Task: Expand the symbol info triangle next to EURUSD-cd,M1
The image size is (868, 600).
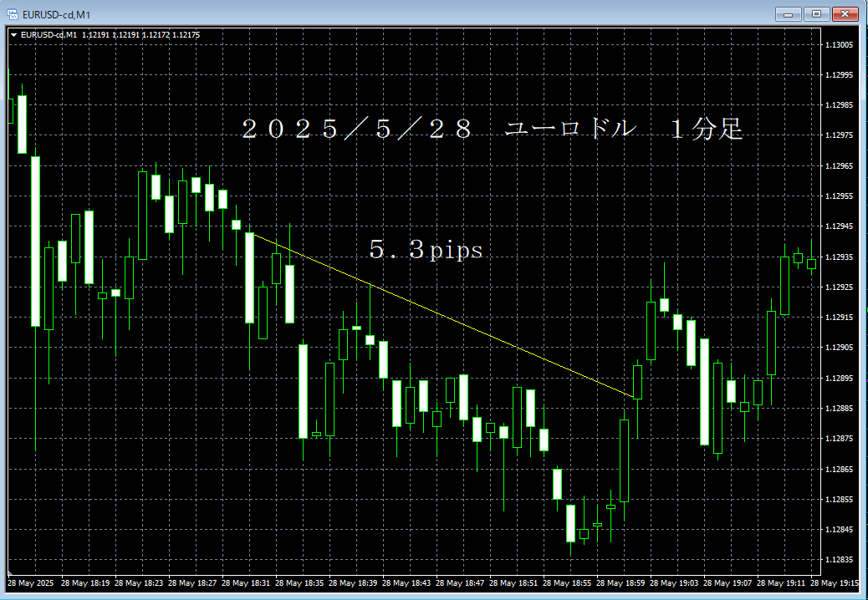Action: coord(14,35)
